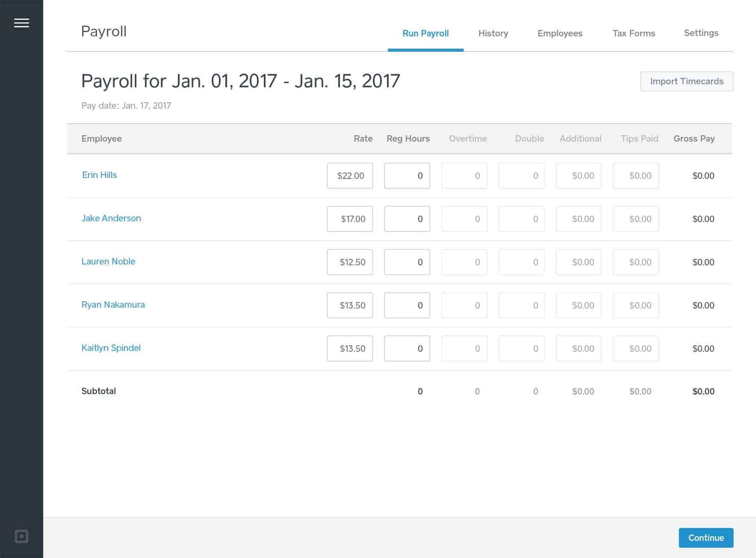Focus Erin Hills Reg Hours field

pos(407,175)
